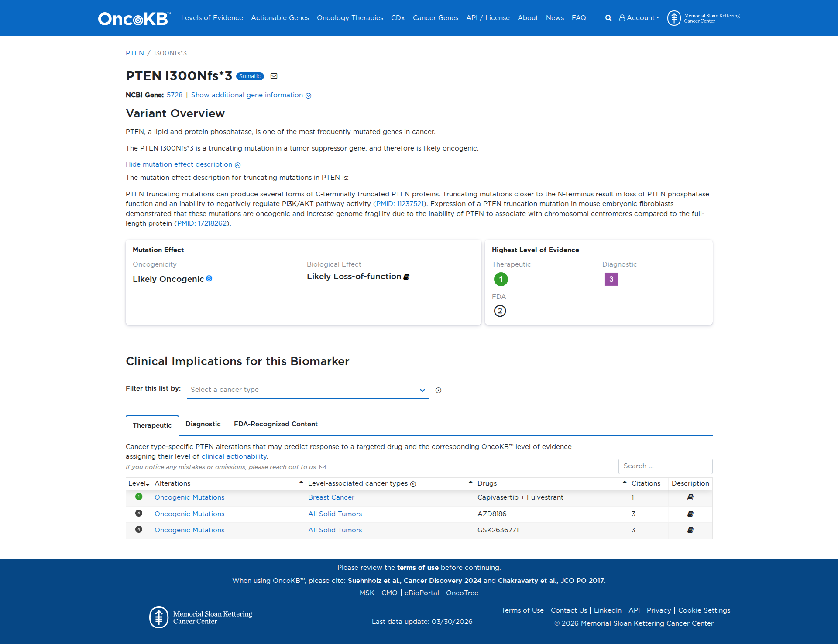Click the green Therapeutic level 1 icon
838x644 pixels.
[x=501, y=279]
